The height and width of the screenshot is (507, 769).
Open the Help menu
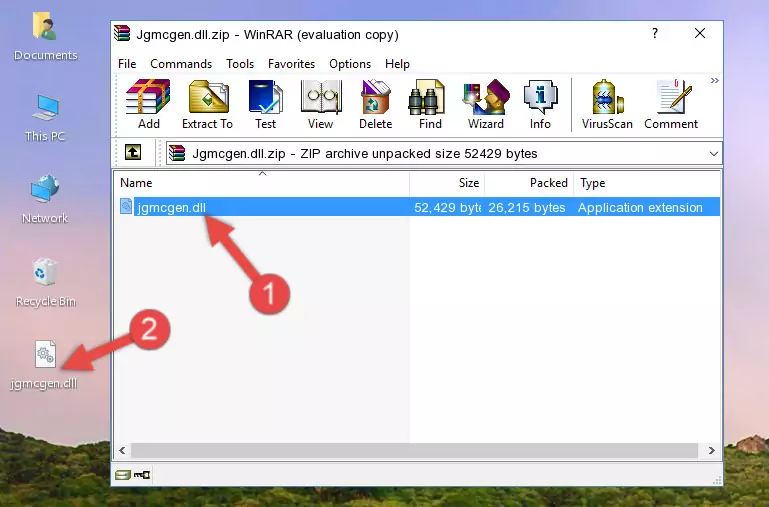(x=397, y=64)
